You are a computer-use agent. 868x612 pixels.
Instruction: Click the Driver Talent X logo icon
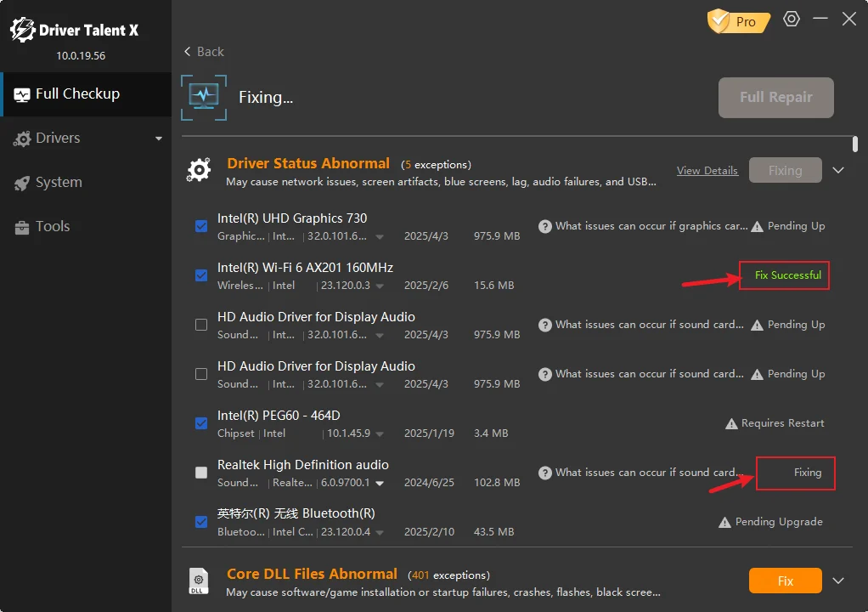[23, 30]
